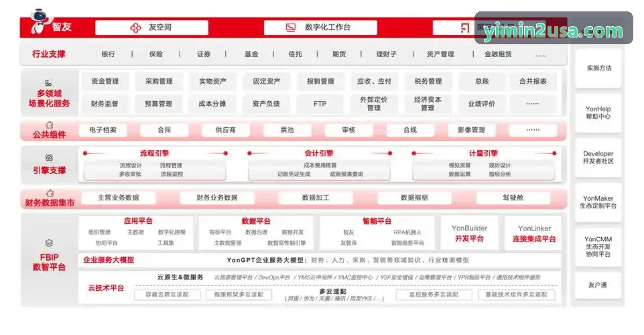Open the YonBuilder 开发平台 card
Image resolution: width=644 pixels, height=335 pixels.
coord(470,233)
